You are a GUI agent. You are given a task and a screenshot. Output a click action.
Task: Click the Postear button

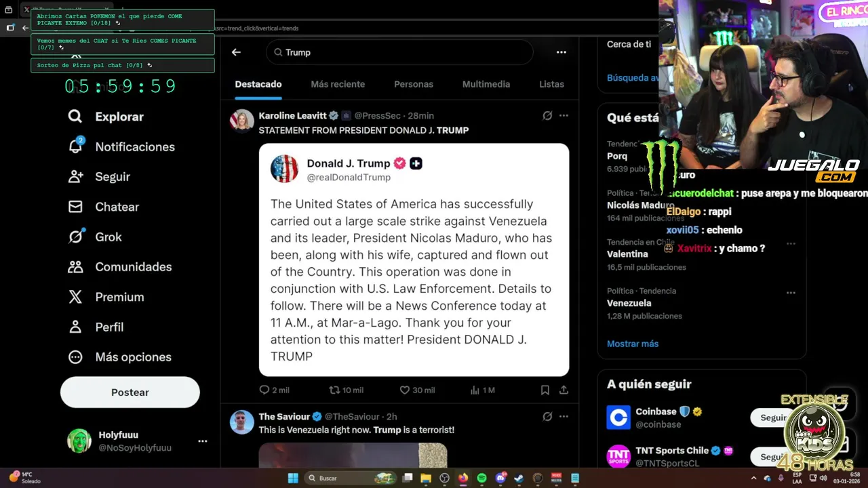[130, 392]
